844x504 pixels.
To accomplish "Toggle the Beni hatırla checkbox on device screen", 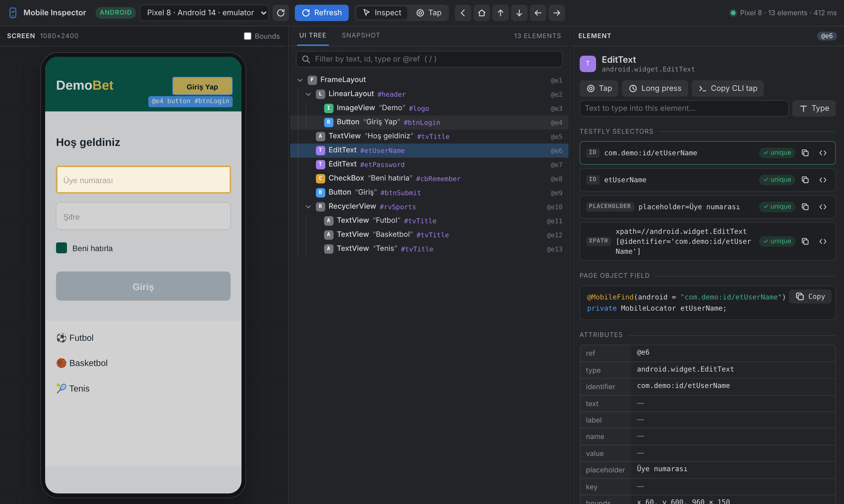I will (x=62, y=248).
